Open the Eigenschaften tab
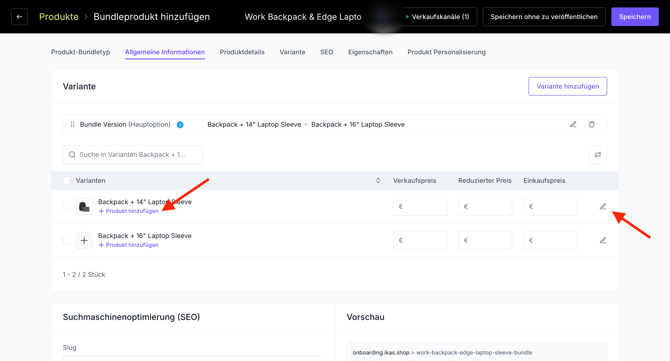Screen dimensions: 670x361 click(370, 52)
